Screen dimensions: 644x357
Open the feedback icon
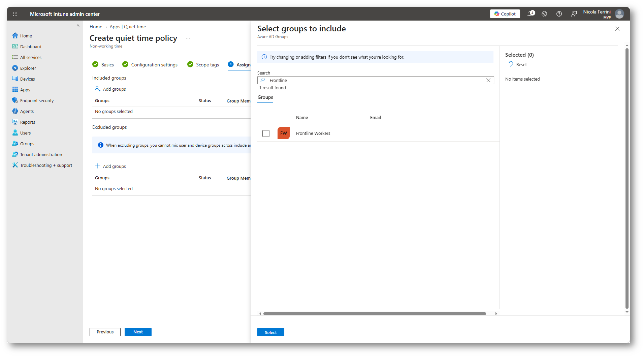pos(574,14)
